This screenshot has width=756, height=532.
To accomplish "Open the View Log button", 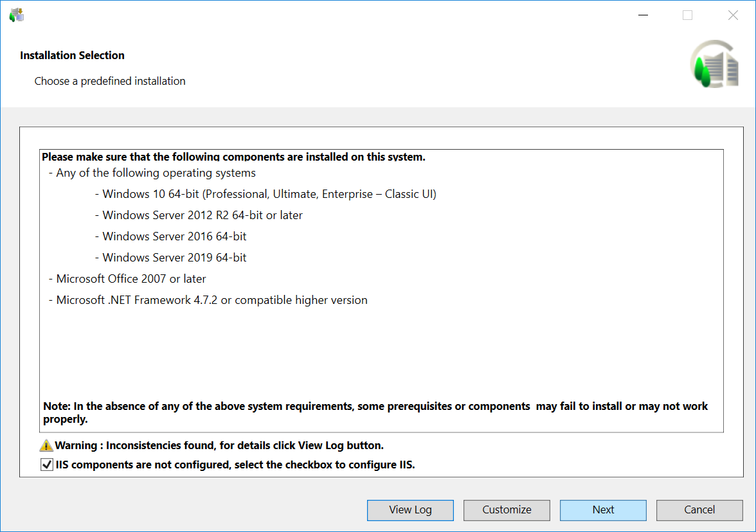I will coord(410,510).
